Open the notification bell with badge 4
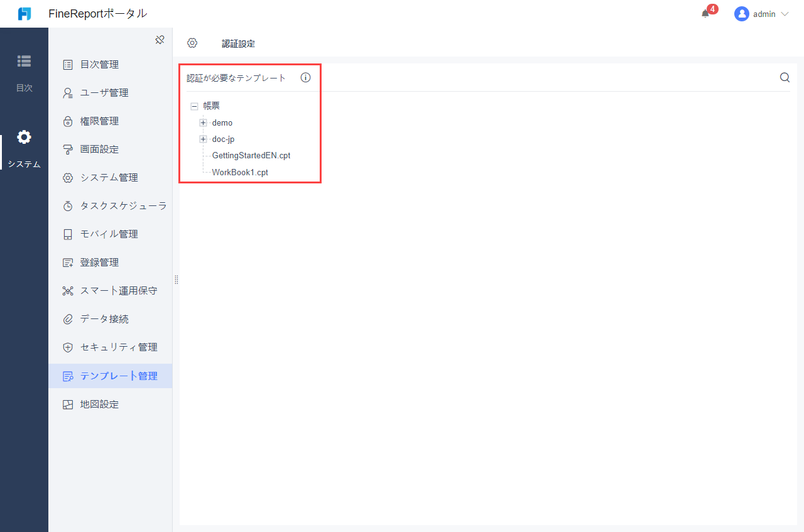The width and height of the screenshot is (804, 532). 706,14
